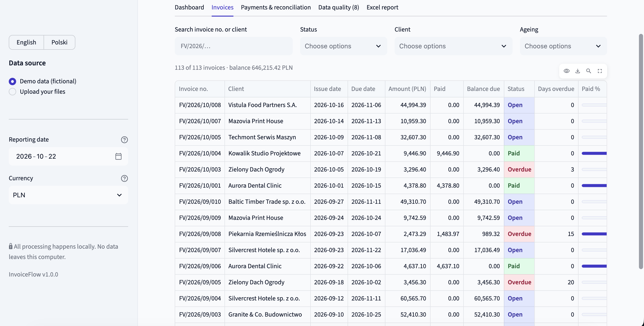This screenshot has height=326, width=644.
Task: Open the Client filter dropdown
Action: click(x=453, y=46)
